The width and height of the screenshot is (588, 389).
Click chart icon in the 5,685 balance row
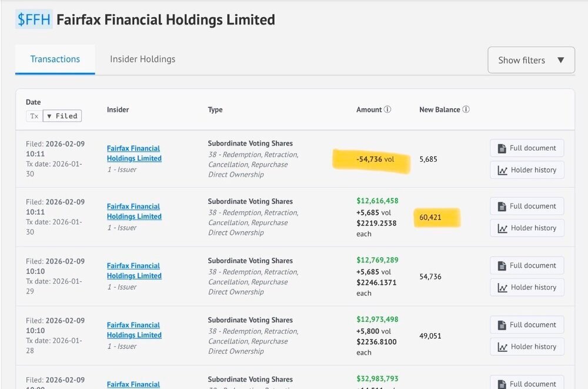pyautogui.click(x=503, y=171)
